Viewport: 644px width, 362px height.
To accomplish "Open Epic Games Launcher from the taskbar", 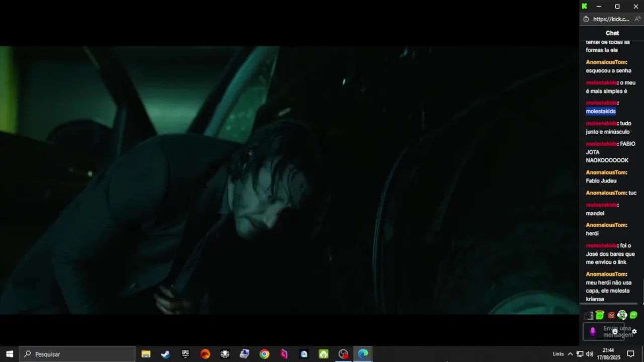I will point(185,354).
